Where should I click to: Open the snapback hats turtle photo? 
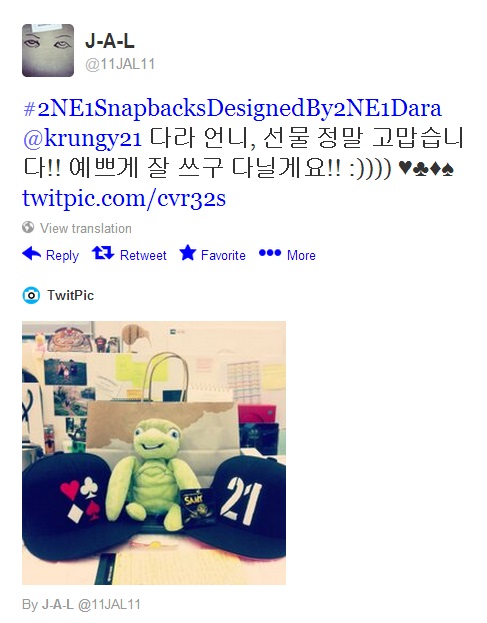coord(154,453)
